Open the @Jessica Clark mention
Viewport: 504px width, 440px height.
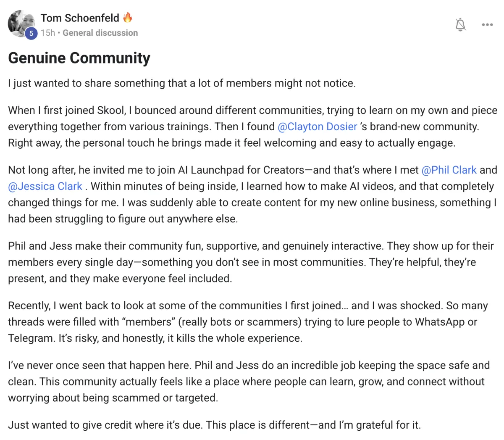pyautogui.click(x=45, y=186)
